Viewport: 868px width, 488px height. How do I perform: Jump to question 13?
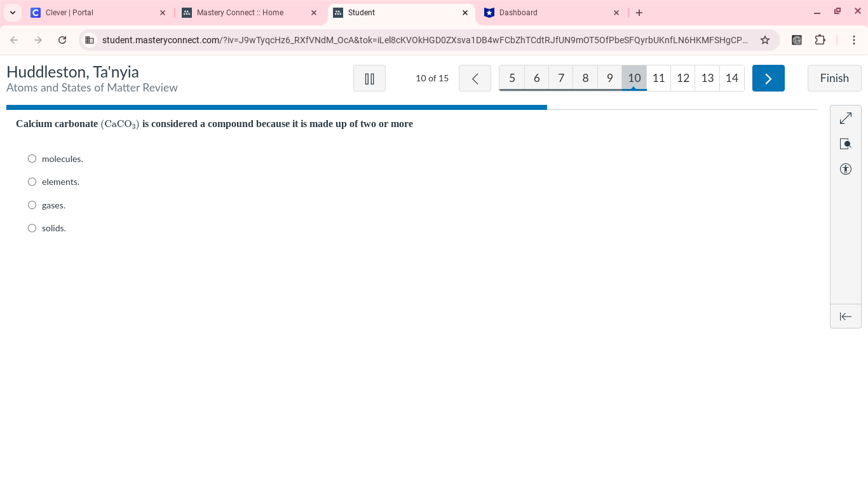707,78
